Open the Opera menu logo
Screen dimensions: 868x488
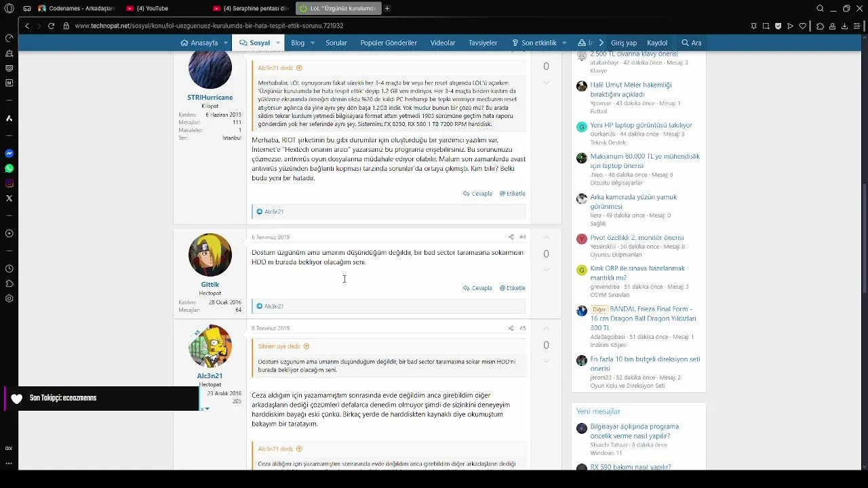tap(9, 8)
